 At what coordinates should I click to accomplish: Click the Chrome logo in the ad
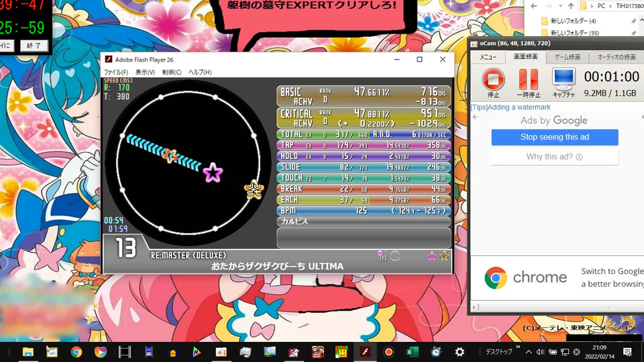[496, 278]
